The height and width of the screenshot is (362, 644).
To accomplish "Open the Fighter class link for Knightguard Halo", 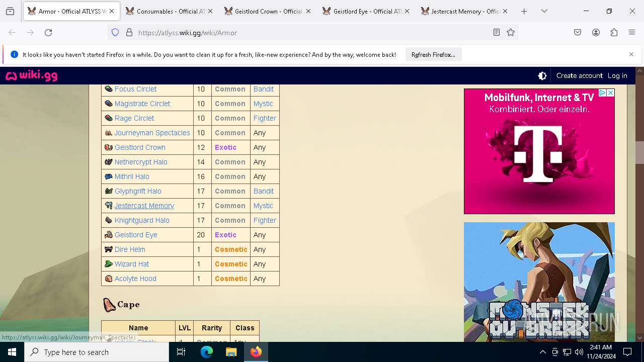I will coord(265,220).
